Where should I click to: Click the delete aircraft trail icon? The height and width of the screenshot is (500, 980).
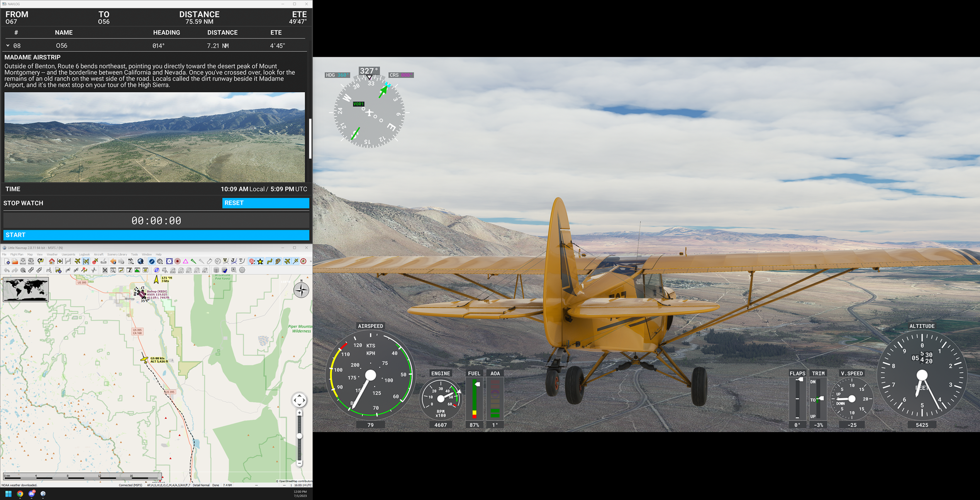(95, 261)
